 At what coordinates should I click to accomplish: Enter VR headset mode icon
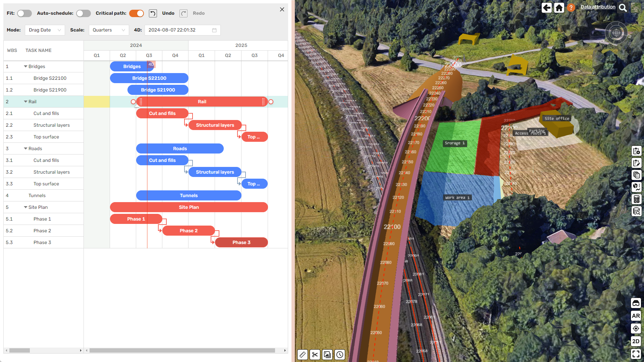pyautogui.click(x=636, y=303)
